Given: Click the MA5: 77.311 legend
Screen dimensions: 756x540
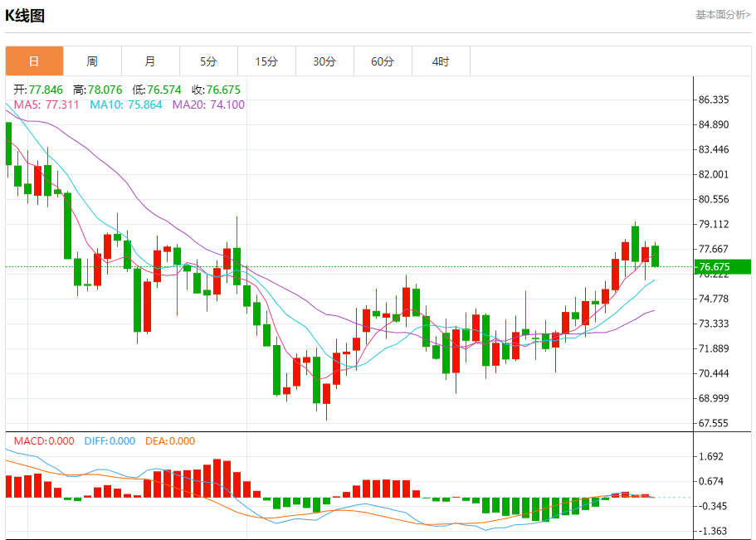Looking at the screenshot, I should pyautogui.click(x=46, y=105).
